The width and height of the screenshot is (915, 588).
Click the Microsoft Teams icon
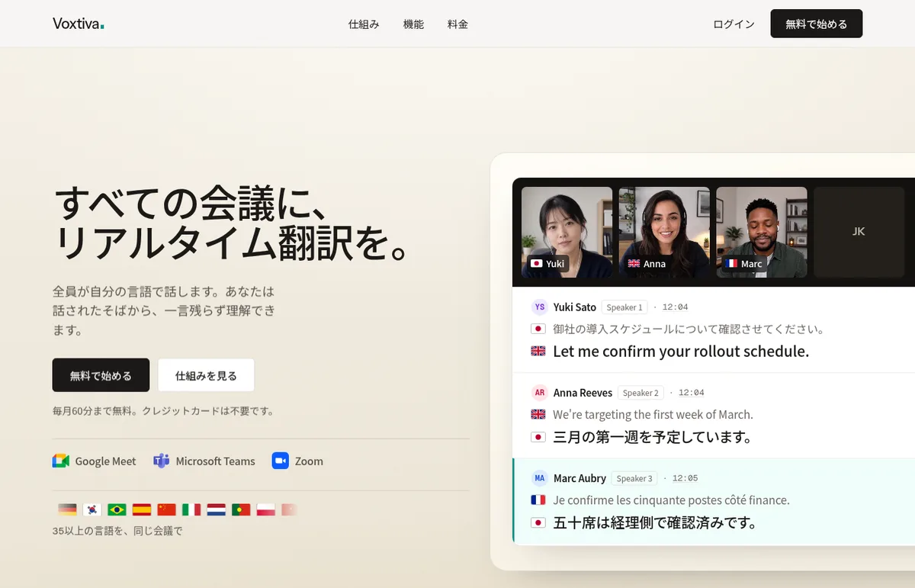pos(161,461)
